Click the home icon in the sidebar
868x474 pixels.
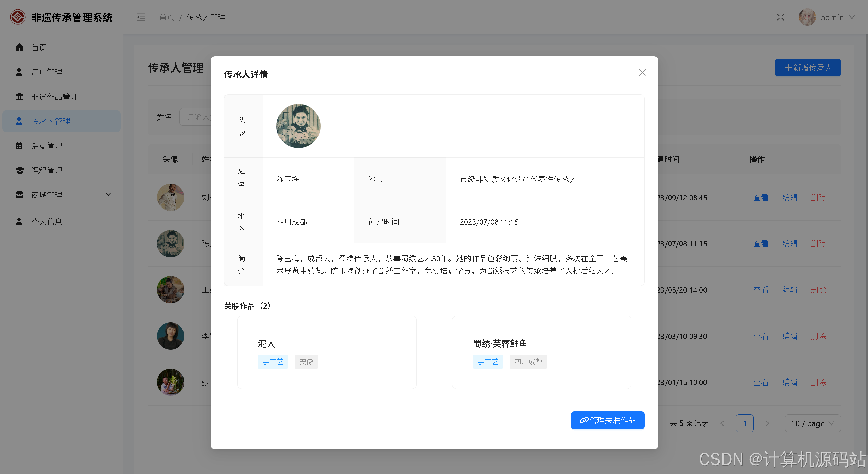pos(19,47)
